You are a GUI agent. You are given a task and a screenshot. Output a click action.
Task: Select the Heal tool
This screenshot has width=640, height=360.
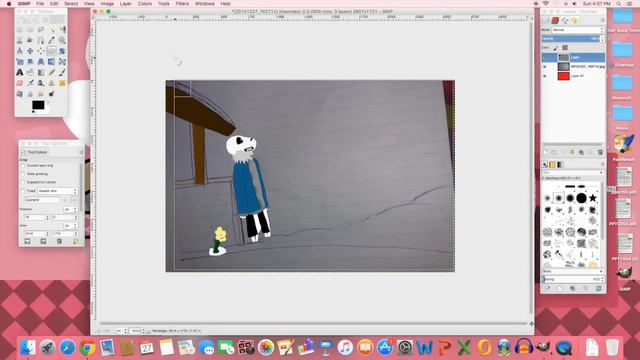pyautogui.click(x=62, y=83)
